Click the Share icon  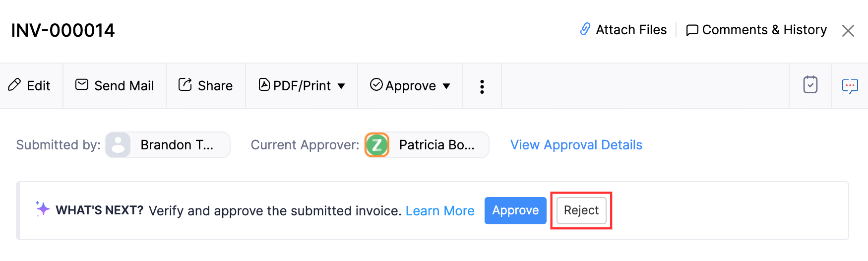(185, 85)
